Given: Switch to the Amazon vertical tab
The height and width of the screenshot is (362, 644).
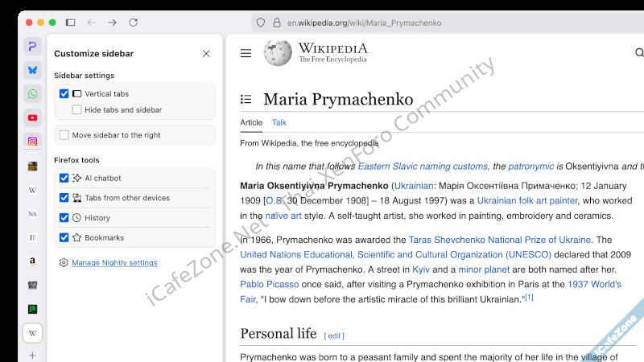Looking at the screenshot, I should point(32,261).
